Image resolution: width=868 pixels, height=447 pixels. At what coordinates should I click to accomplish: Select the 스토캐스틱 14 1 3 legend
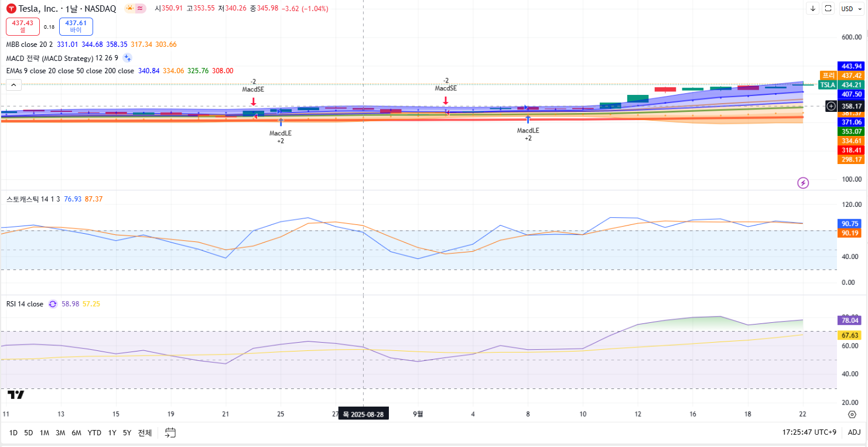(x=33, y=199)
